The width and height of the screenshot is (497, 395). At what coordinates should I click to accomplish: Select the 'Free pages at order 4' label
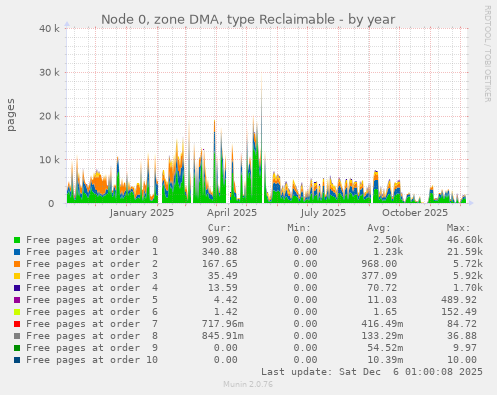(92, 288)
